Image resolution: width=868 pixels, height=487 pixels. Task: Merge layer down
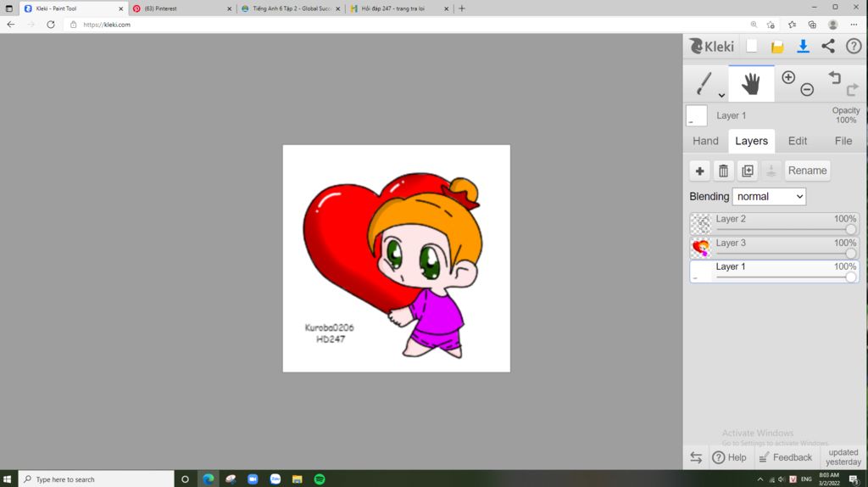tap(771, 171)
